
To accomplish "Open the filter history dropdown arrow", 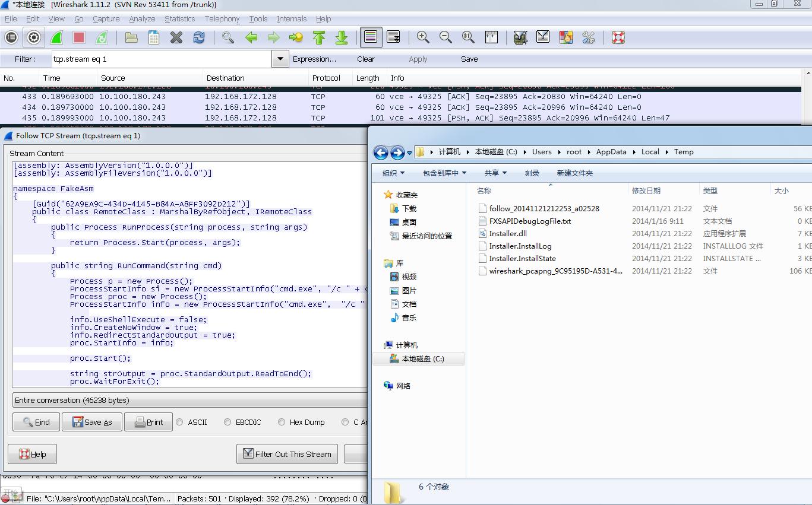I will 280,59.
